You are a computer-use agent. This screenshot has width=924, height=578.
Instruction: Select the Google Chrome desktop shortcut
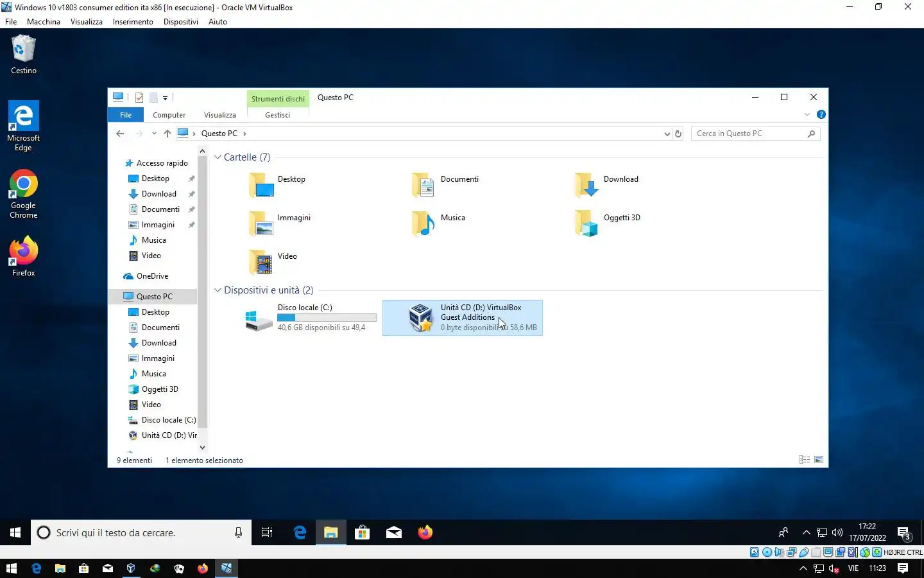point(24,194)
